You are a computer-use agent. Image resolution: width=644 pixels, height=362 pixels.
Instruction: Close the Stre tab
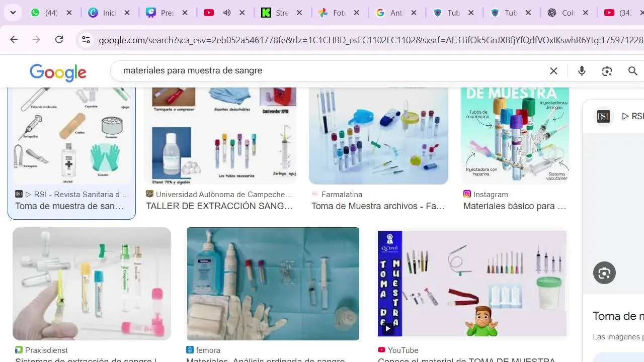299,13
